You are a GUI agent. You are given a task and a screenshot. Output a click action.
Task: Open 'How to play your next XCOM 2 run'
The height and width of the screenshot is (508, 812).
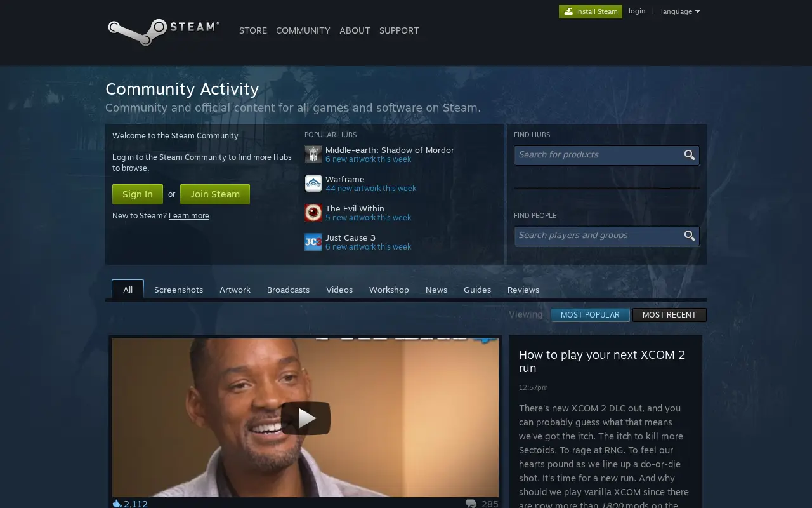602,361
